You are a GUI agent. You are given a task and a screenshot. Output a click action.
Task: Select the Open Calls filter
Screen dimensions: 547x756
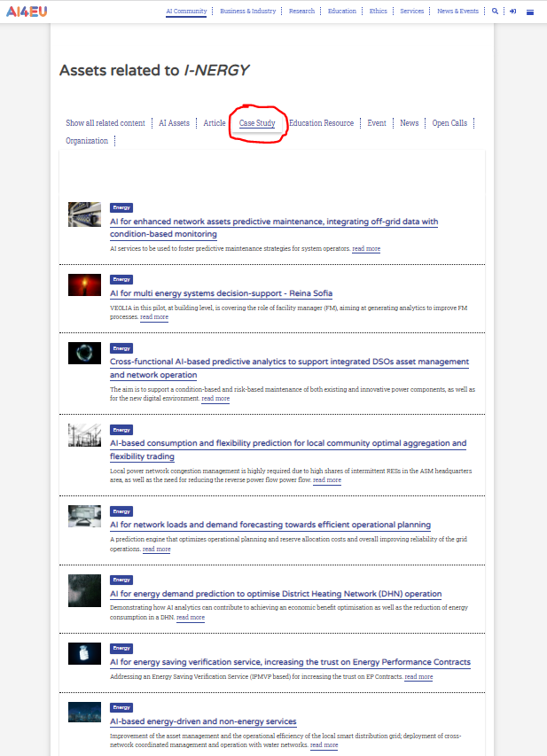(x=449, y=123)
